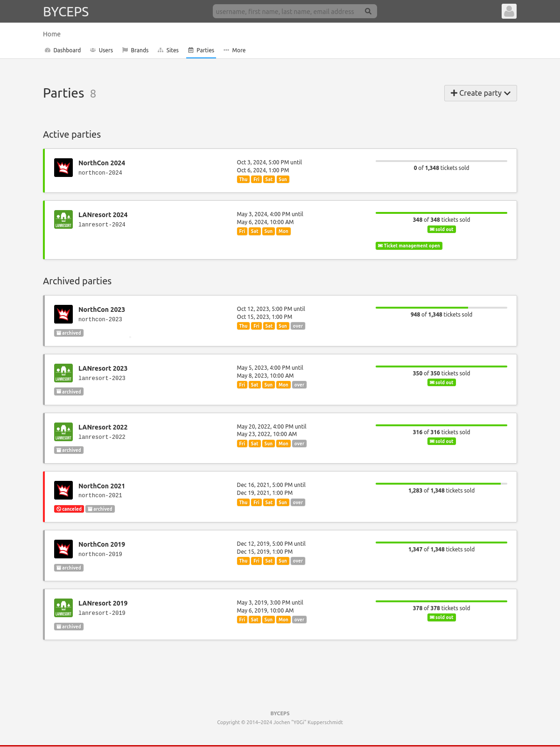The height and width of the screenshot is (747, 560).
Task: Click the Ticket management open badge
Action: pyautogui.click(x=409, y=246)
